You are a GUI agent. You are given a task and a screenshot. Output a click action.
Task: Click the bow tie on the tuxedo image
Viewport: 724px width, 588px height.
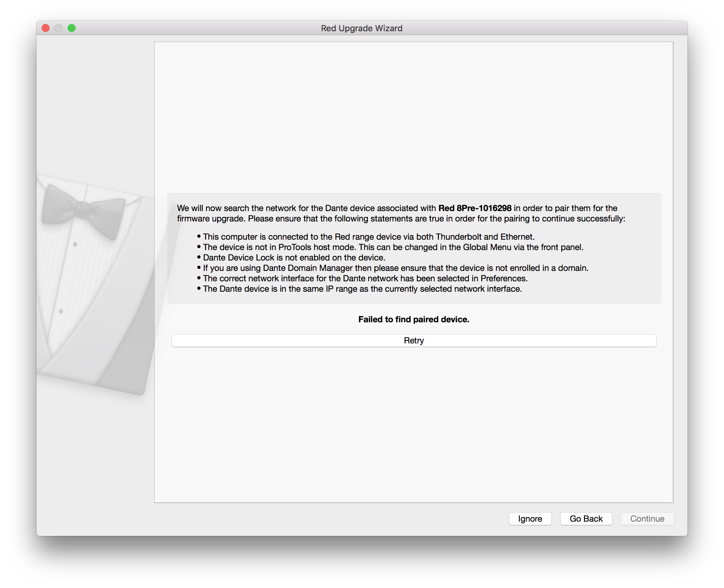83,210
